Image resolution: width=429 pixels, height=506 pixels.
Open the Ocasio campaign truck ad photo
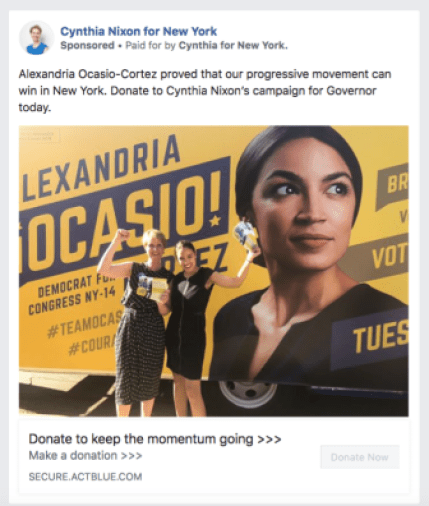point(214,271)
